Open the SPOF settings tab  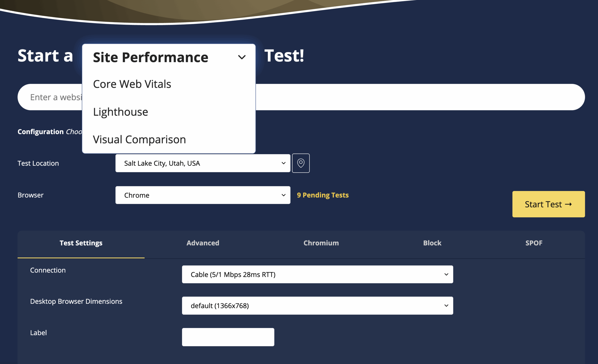tap(534, 243)
